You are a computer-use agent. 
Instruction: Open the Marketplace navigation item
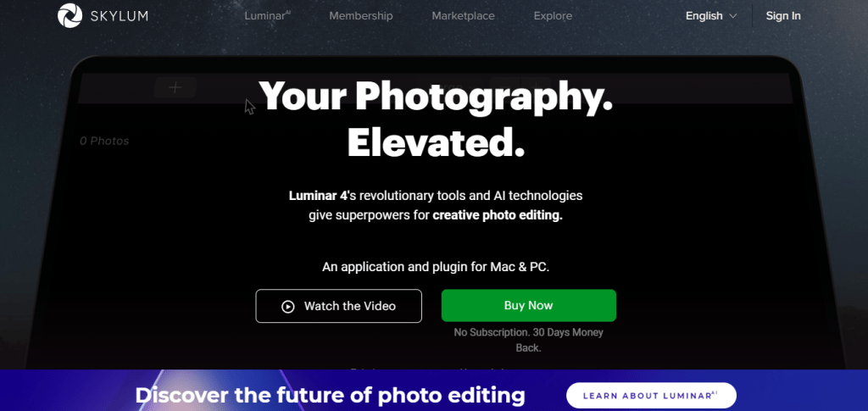pyautogui.click(x=464, y=16)
